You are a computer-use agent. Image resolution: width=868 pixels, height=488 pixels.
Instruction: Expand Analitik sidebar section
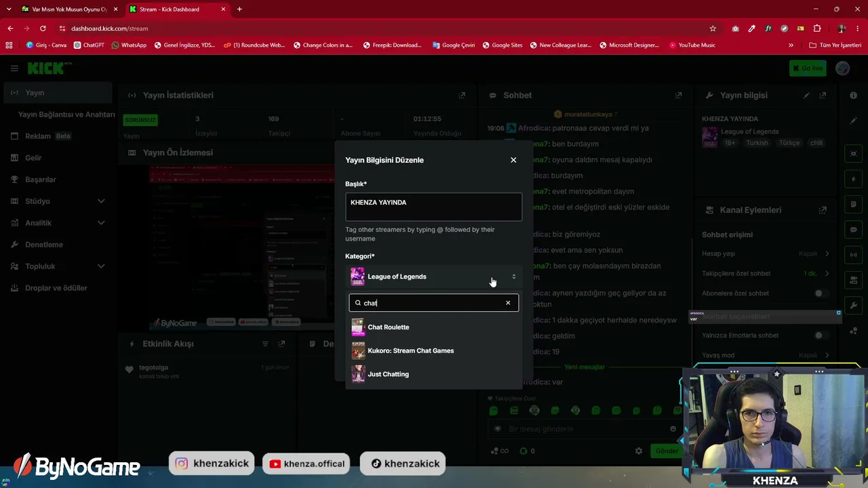pyautogui.click(x=57, y=223)
